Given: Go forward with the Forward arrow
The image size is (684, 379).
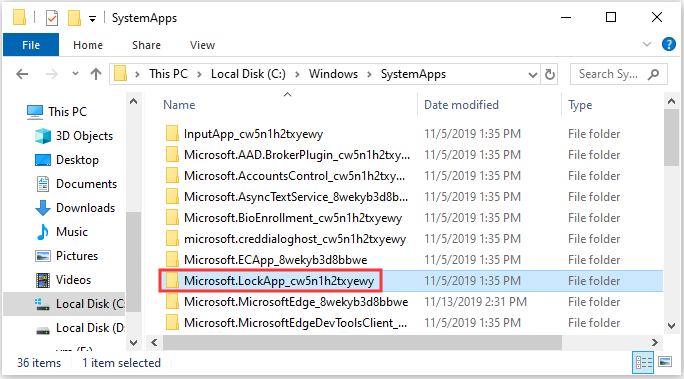Looking at the screenshot, I should pos(51,74).
